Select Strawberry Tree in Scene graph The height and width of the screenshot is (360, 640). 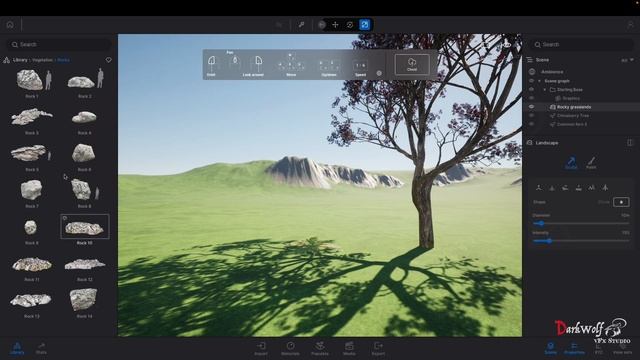(x=573, y=116)
